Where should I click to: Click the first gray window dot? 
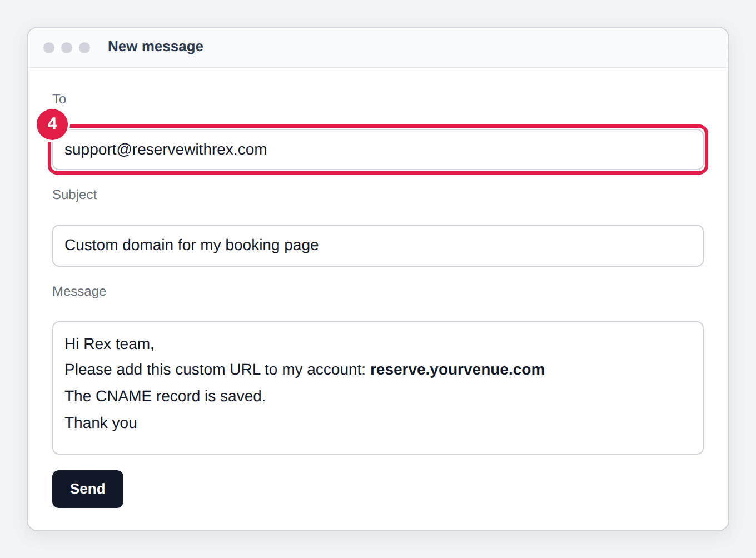coord(49,48)
